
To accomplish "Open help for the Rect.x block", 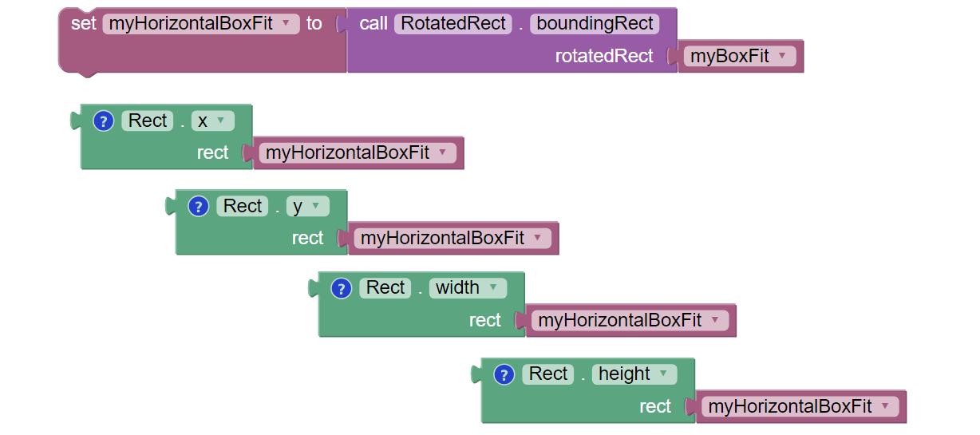I will pos(104,121).
